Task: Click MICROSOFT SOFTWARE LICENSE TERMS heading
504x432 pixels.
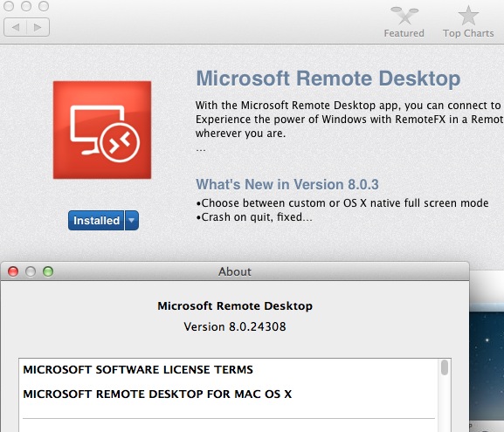Action: pyautogui.click(x=138, y=370)
